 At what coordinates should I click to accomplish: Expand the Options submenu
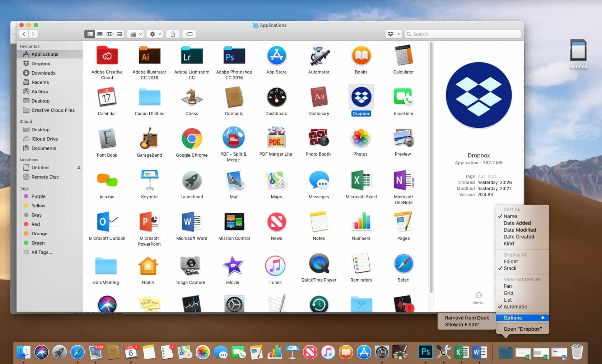point(523,318)
